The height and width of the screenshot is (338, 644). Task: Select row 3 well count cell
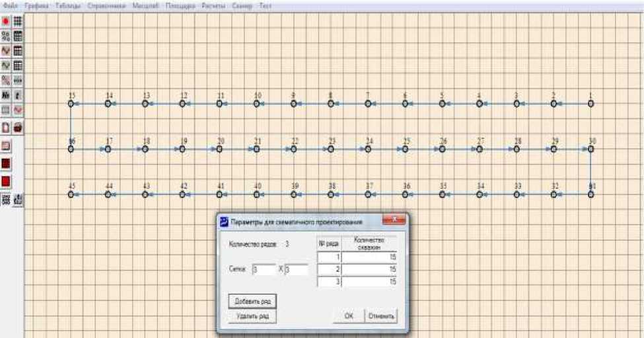coord(369,282)
